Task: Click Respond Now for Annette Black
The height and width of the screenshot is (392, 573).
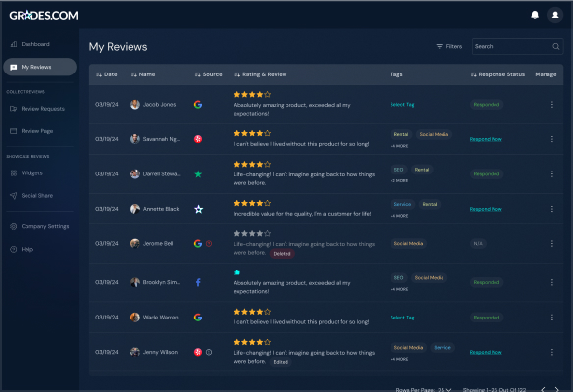Action: (486, 209)
